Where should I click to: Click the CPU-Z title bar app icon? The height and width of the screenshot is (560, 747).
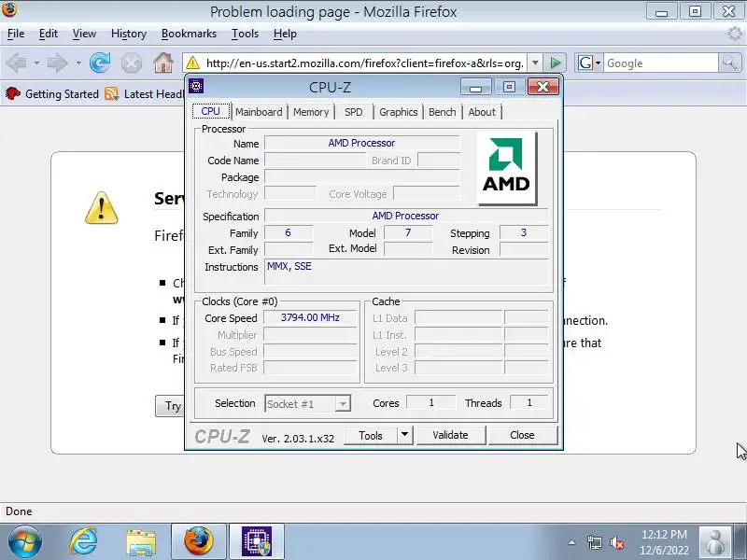[x=196, y=86]
